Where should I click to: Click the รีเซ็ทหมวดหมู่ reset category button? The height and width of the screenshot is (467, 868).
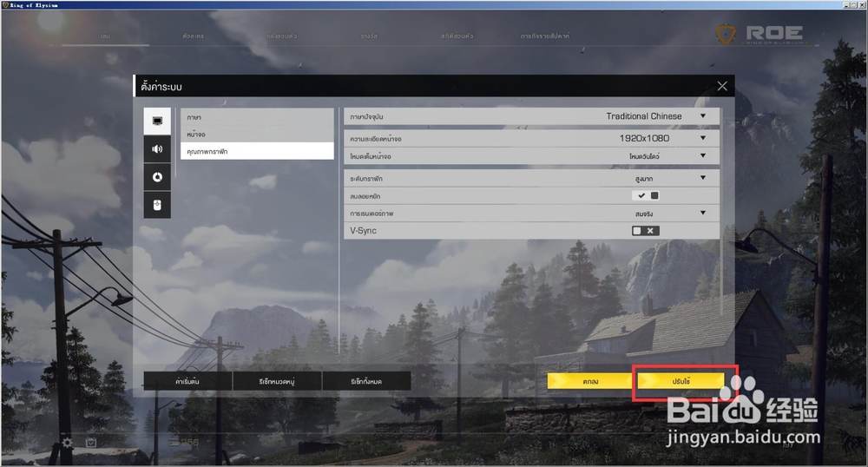[277, 381]
